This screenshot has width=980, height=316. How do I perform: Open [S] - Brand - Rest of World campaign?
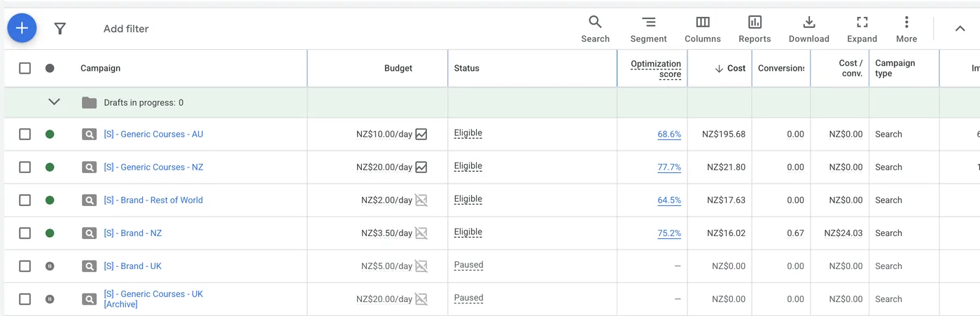coord(153,200)
